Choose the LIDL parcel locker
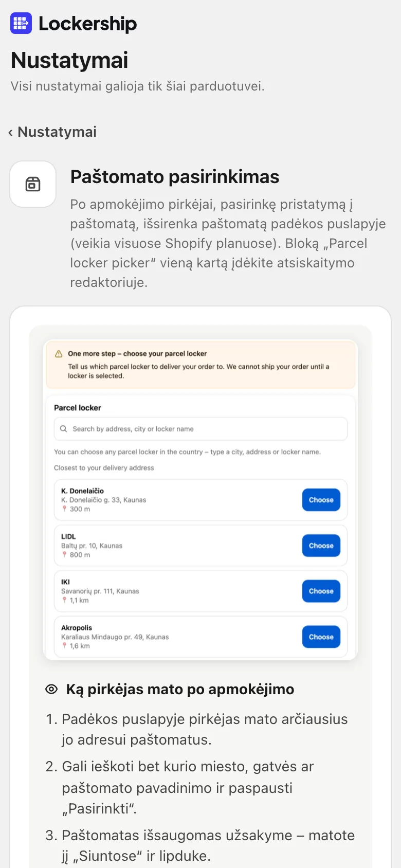 click(x=321, y=546)
